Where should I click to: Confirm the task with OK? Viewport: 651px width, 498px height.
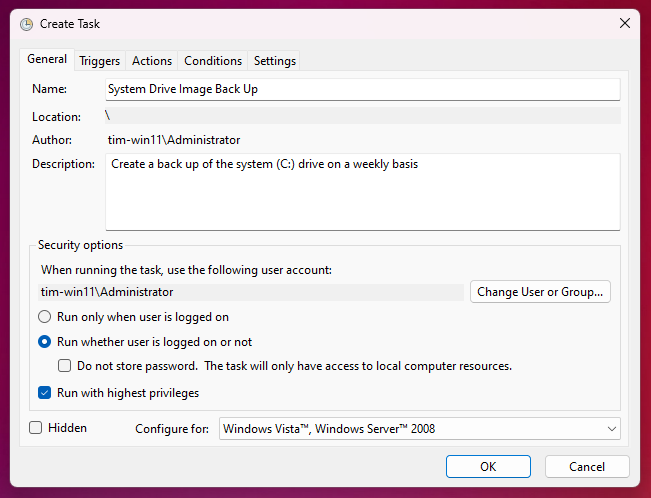488,467
